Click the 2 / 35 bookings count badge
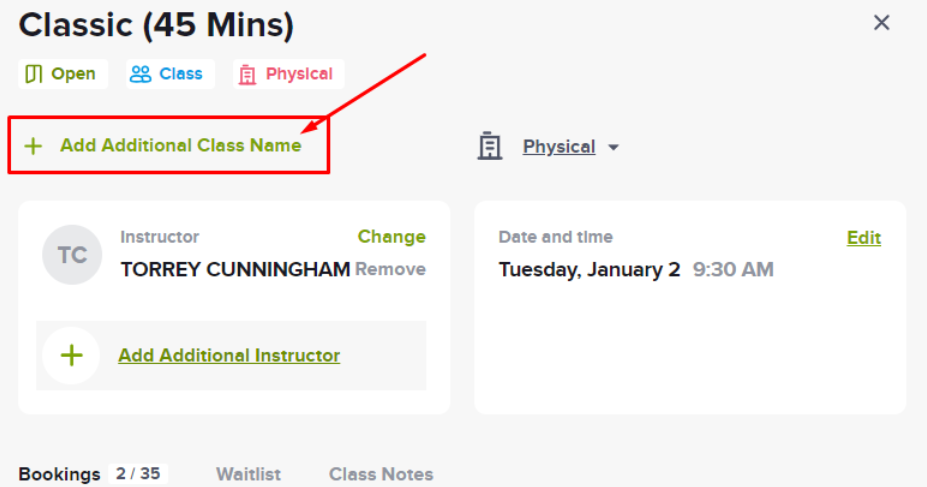927x487 pixels. [138, 473]
